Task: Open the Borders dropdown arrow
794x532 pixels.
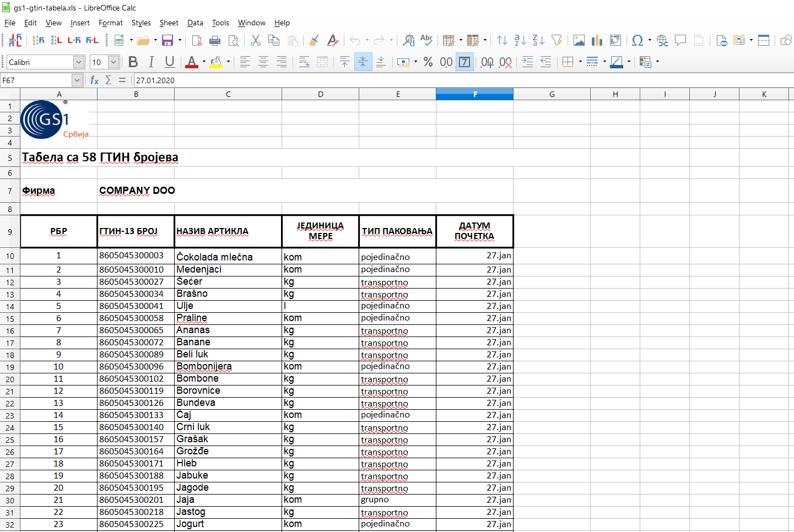Action: click(580, 62)
